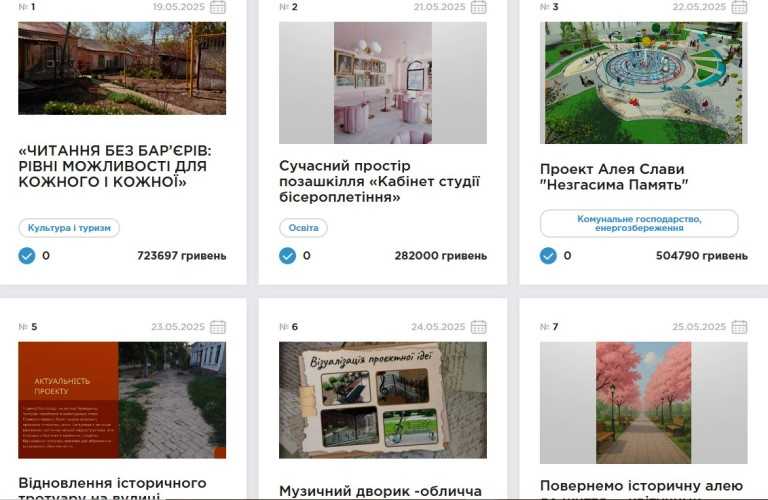Select the Культура і туризм category tag
Screen dimensions: 768x500
point(69,228)
